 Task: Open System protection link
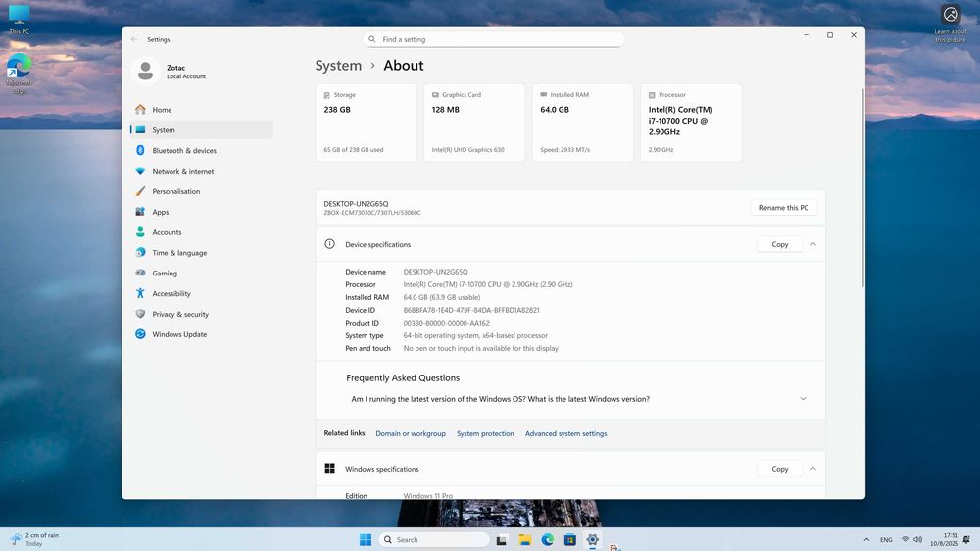(485, 433)
